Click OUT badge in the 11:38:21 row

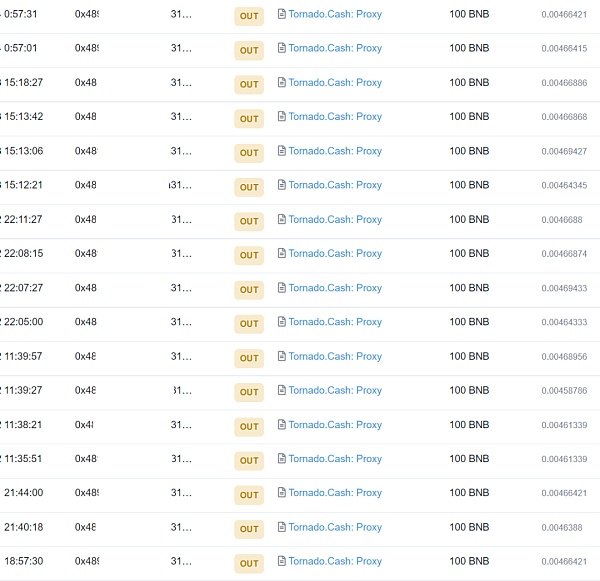(x=249, y=426)
